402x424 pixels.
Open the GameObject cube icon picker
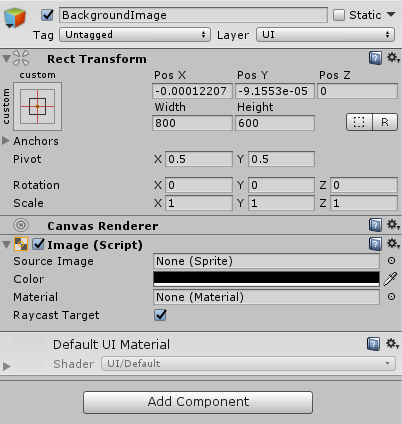(x=15, y=18)
